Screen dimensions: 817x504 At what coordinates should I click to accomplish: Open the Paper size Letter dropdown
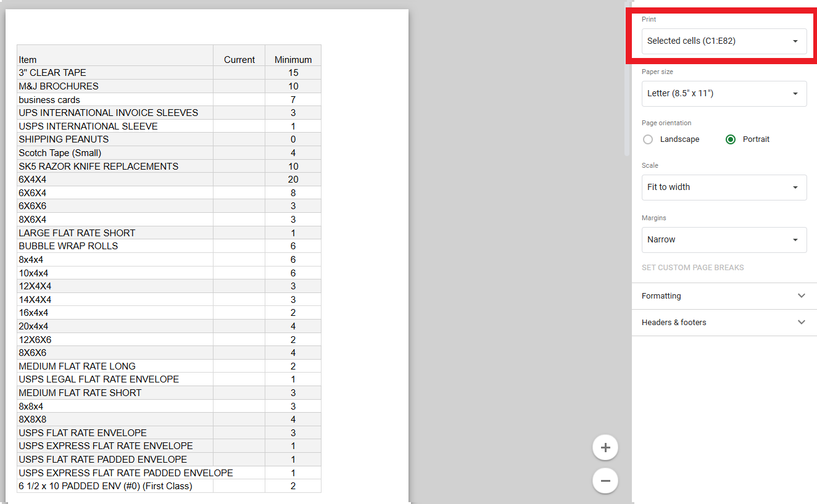(724, 94)
